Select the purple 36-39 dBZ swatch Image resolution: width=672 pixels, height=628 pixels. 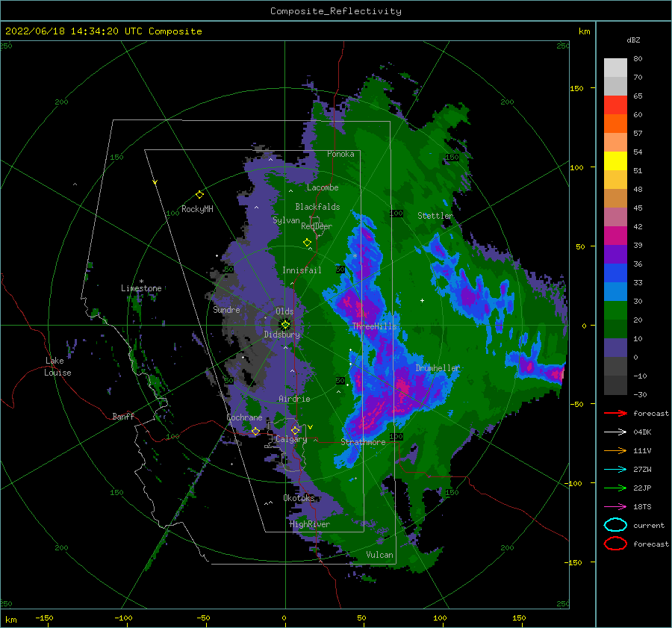click(615, 254)
